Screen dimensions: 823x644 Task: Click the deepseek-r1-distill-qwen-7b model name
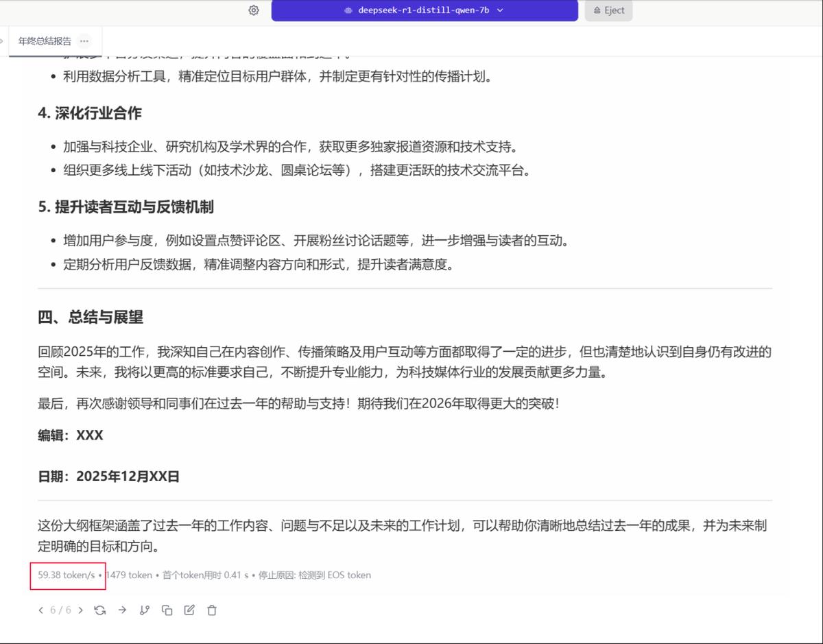(425, 10)
